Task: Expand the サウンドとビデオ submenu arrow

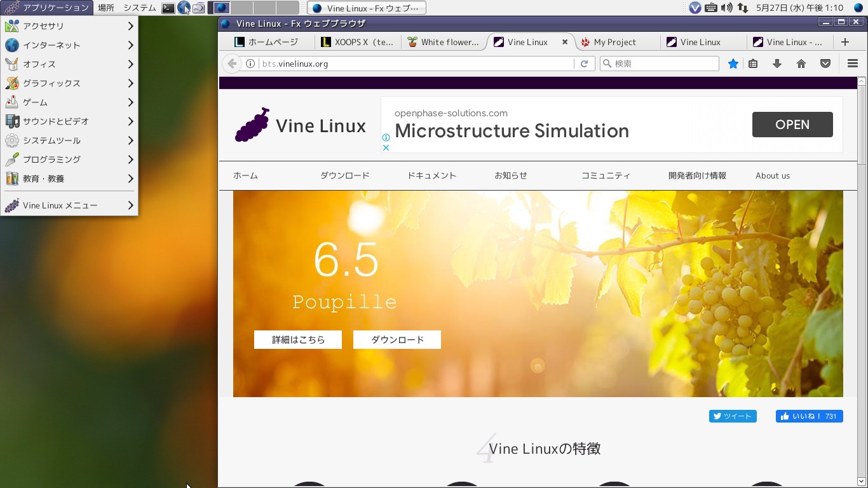Action: (x=130, y=121)
